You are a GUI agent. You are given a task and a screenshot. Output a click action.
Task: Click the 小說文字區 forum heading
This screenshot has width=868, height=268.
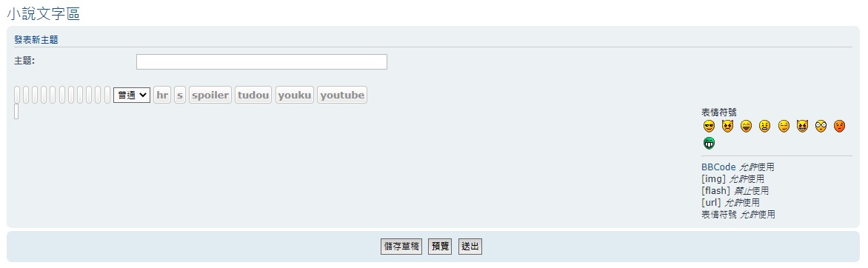pos(43,14)
